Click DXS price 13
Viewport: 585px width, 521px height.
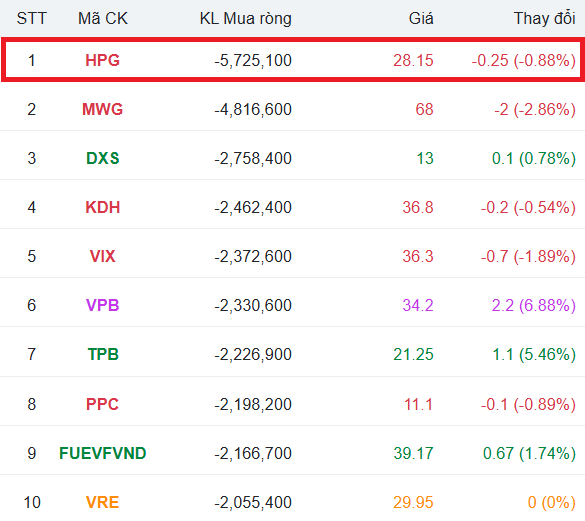coord(425,158)
